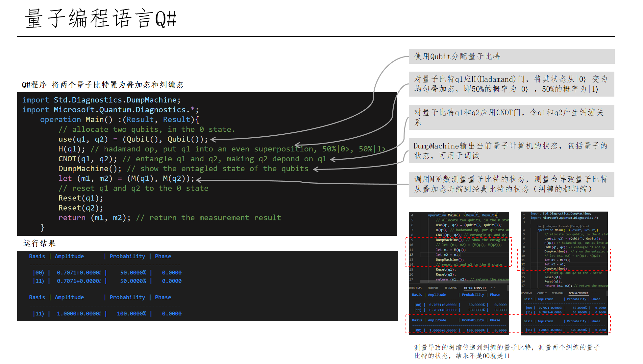Select DEBUG CONSOLE tab in left screenshot
The height and width of the screenshot is (364, 643).
coord(475,288)
